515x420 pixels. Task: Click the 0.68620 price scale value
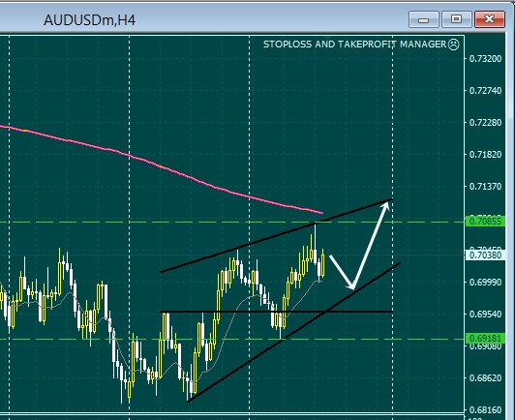pyautogui.click(x=485, y=378)
